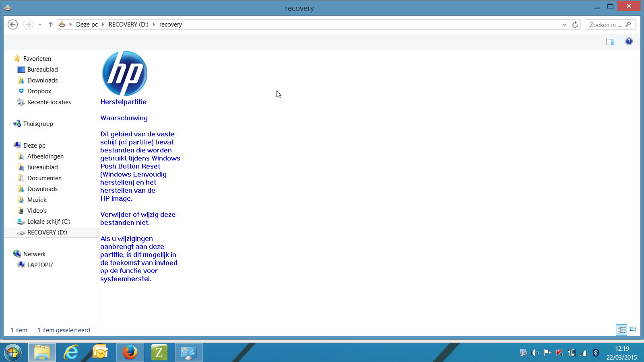This screenshot has height=362, width=644.
Task: Switch to details view in status bar
Action: point(621,330)
